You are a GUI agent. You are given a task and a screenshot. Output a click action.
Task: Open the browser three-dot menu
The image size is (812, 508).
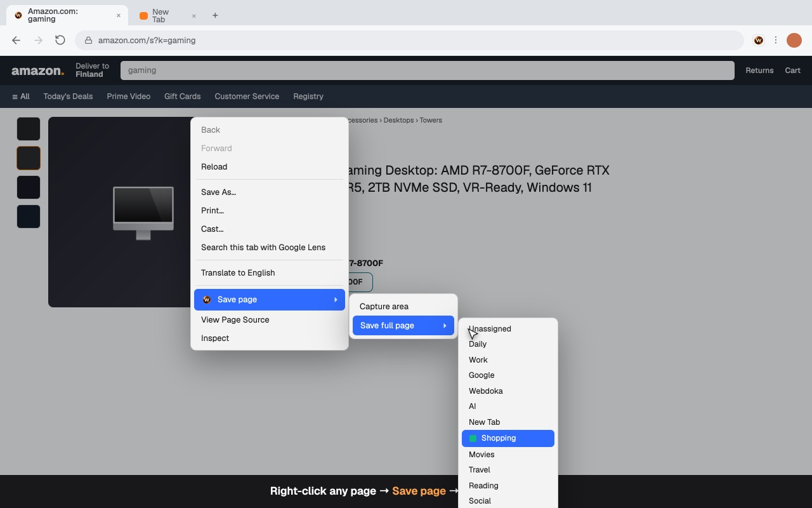(x=776, y=40)
